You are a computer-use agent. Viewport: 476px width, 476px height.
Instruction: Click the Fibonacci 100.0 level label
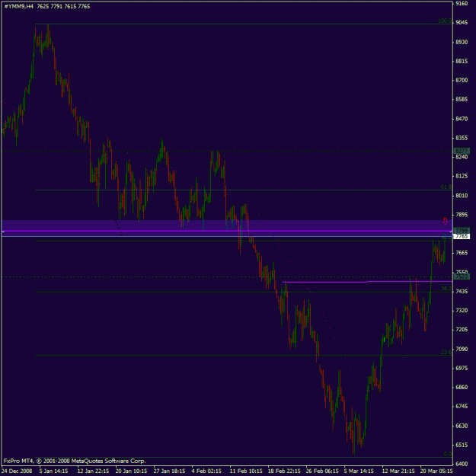(445, 21)
